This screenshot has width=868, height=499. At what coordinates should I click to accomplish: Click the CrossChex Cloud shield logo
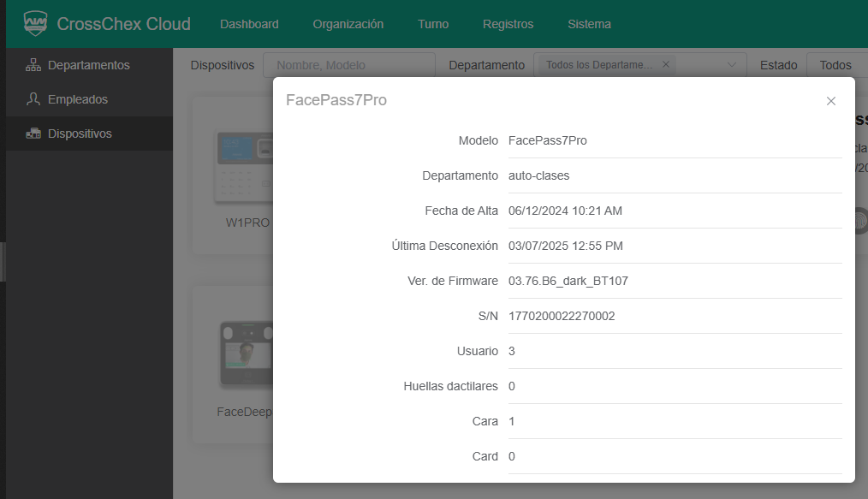point(35,23)
